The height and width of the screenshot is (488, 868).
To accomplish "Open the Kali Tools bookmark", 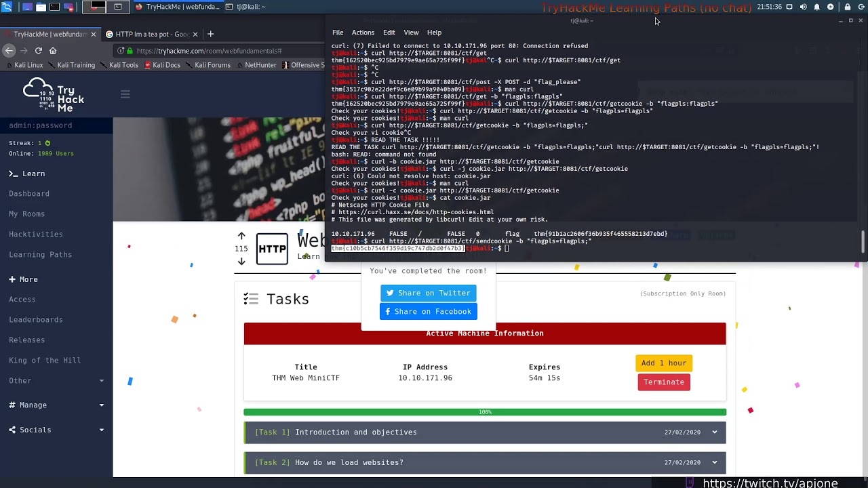I will [x=119, y=65].
